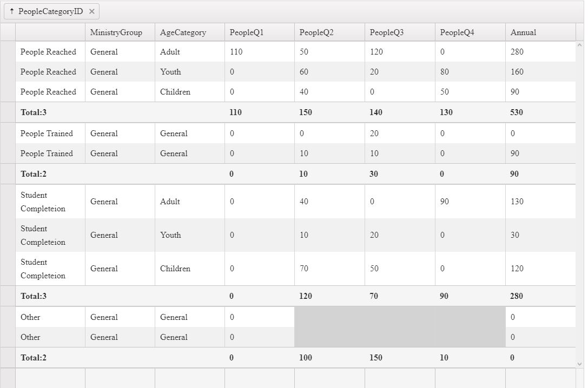Image resolution: width=588 pixels, height=388 pixels.
Task: Click the scrollbar up arrow
Action: [580, 45]
